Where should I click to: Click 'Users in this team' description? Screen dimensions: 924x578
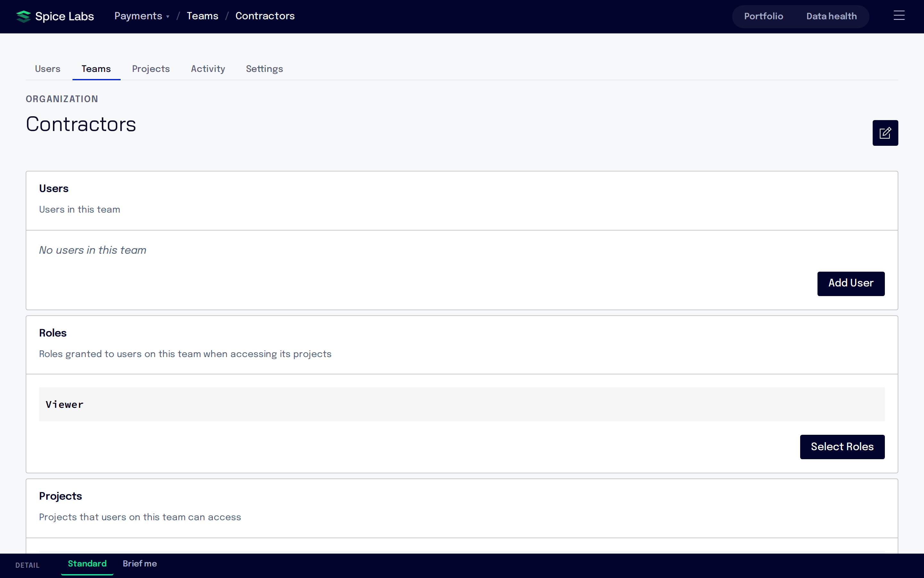(x=80, y=209)
